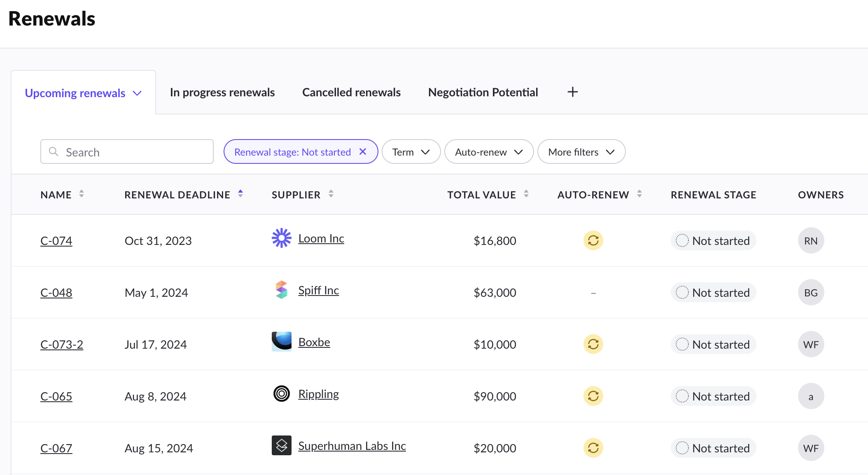Open contract C-074
Screen dimensions: 868x475
56,240
